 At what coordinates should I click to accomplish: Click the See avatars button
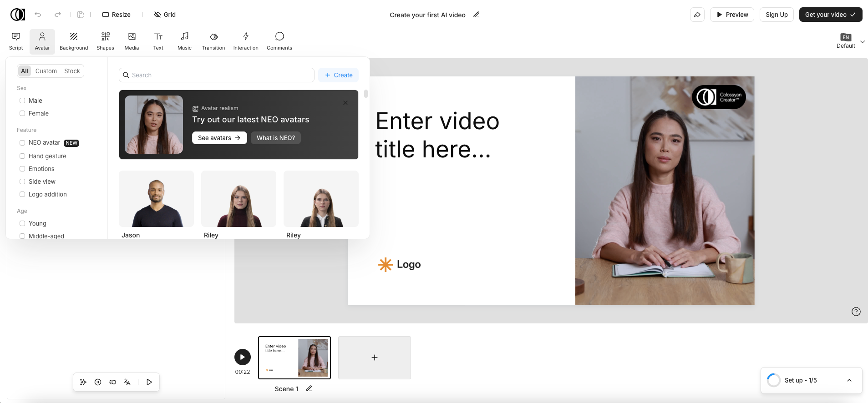click(x=219, y=138)
